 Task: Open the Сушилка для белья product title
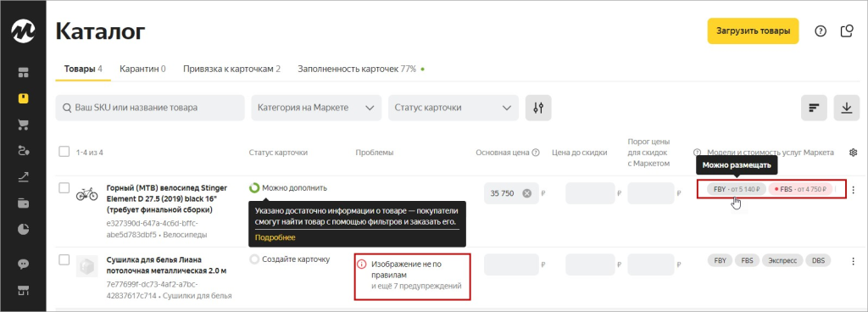click(166, 265)
